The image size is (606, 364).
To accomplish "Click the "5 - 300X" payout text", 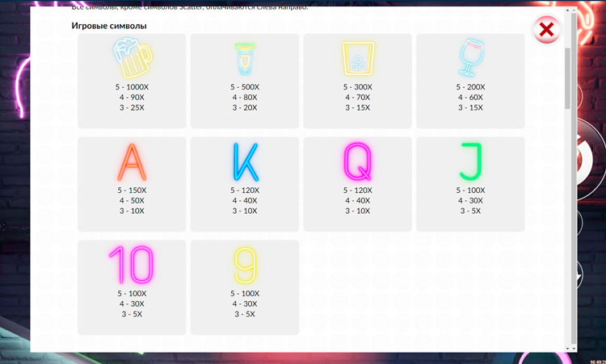I will (357, 87).
